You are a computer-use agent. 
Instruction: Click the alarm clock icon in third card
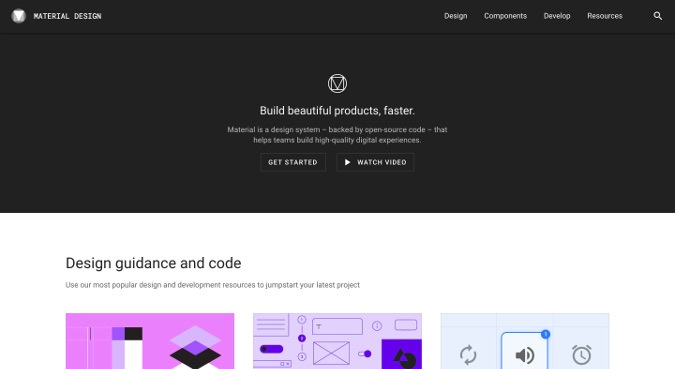coord(582,355)
